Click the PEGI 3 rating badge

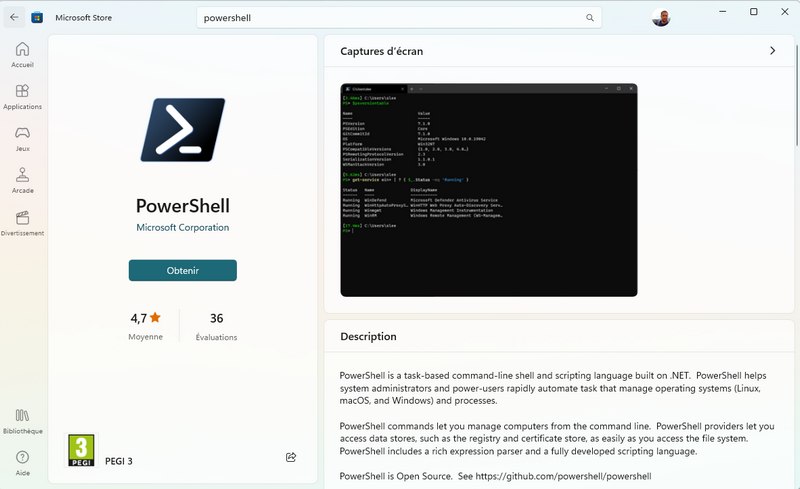pyautogui.click(x=81, y=451)
